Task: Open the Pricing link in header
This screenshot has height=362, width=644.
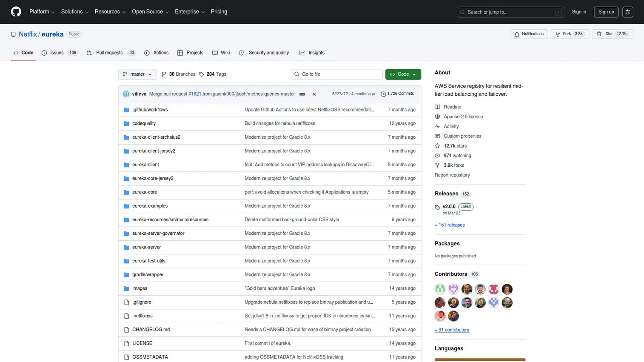Action: point(219,12)
